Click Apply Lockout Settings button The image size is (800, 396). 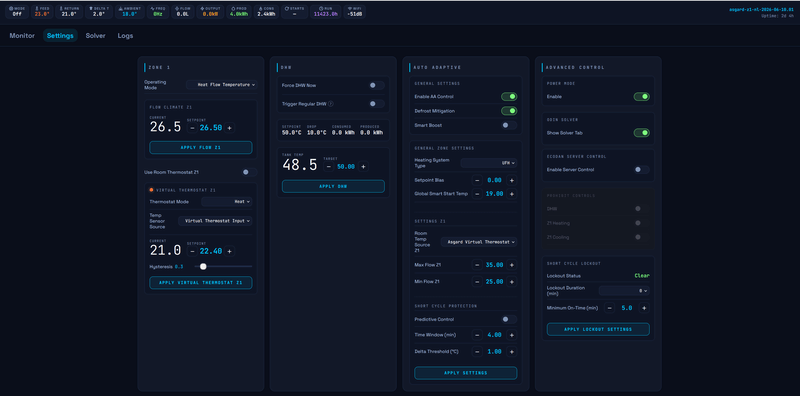coord(598,329)
